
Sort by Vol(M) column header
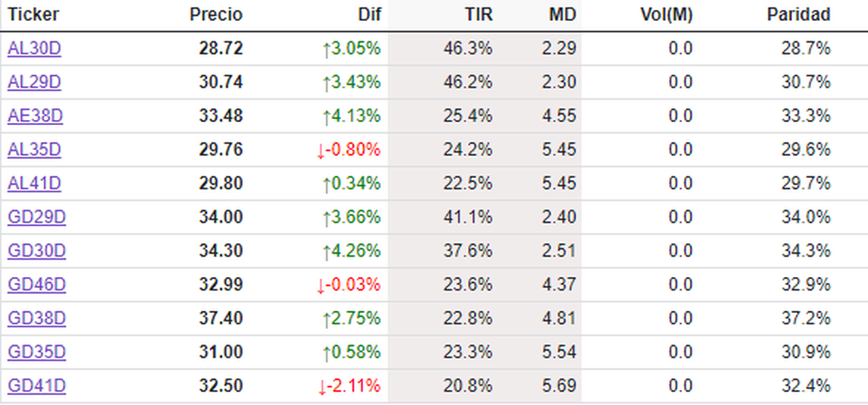tap(666, 14)
